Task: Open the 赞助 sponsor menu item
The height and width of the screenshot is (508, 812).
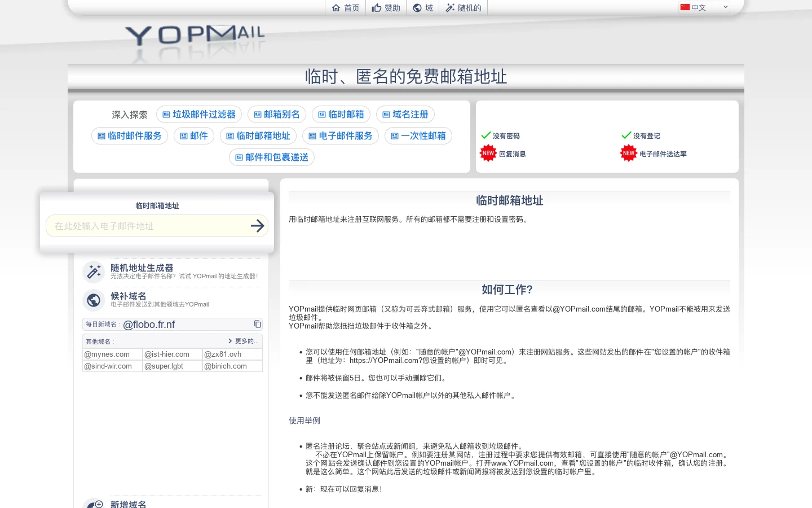Action: (x=386, y=8)
